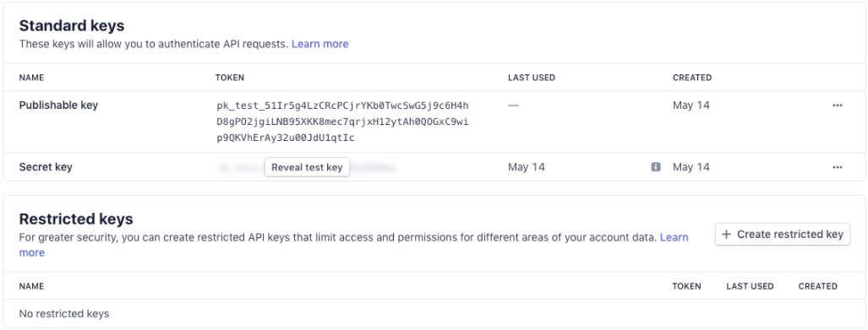Click Reveal test key button
Screen dimensions: 868x330
point(308,167)
